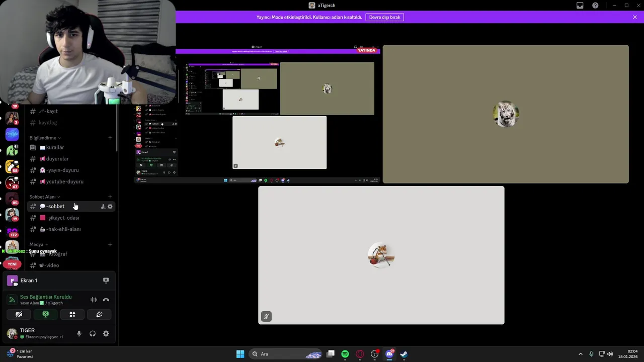Toggle noise suppression waveform icon
This screenshot has width=644, height=362.
point(94,300)
